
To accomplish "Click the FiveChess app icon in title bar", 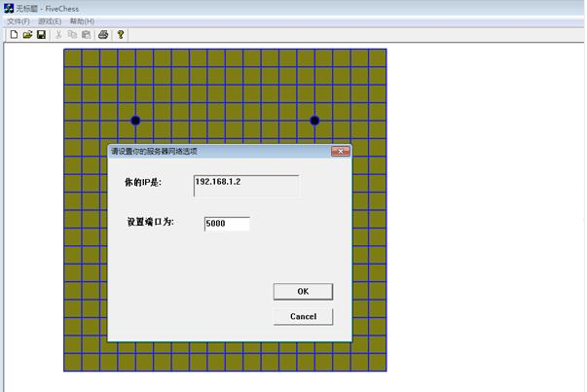I will (9, 8).
